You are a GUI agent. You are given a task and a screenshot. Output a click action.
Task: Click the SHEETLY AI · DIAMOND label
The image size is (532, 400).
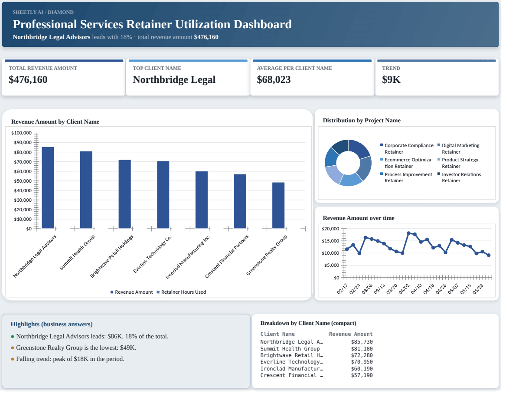(x=43, y=12)
